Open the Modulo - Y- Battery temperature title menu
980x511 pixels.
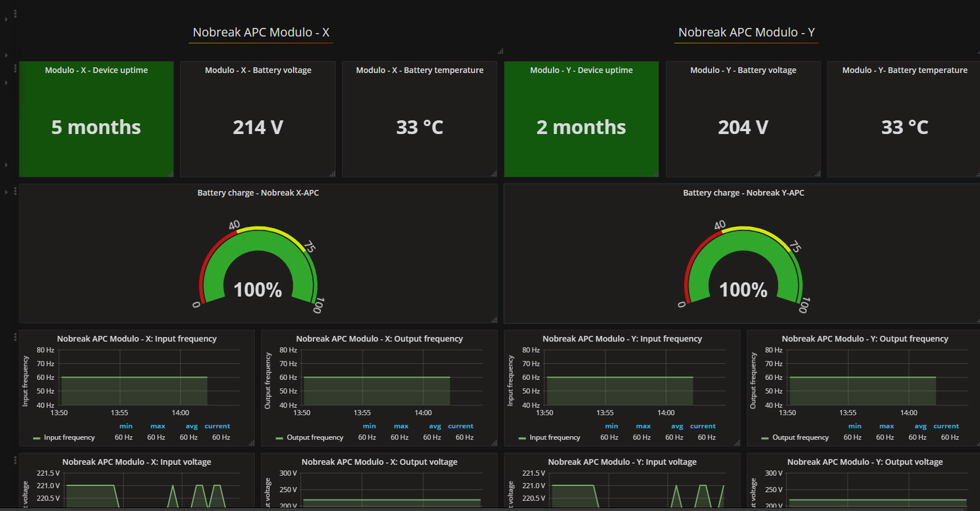tap(905, 70)
